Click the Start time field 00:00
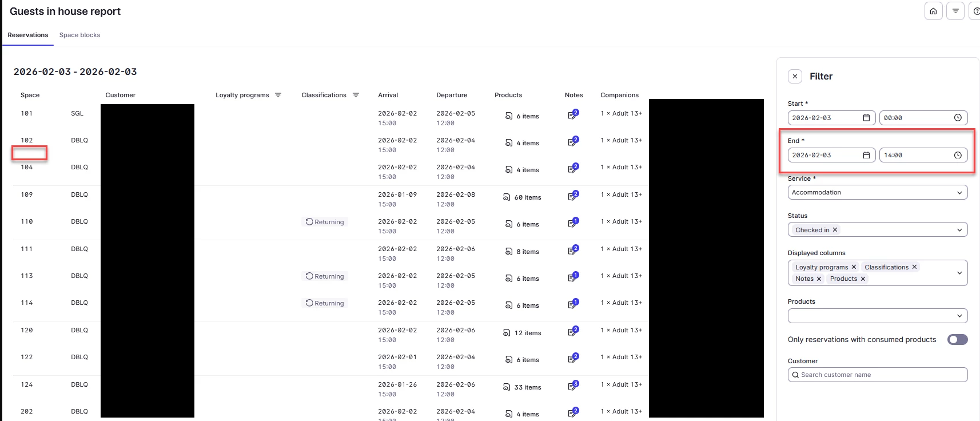Viewport: 980px width, 421px height. [x=923, y=118]
